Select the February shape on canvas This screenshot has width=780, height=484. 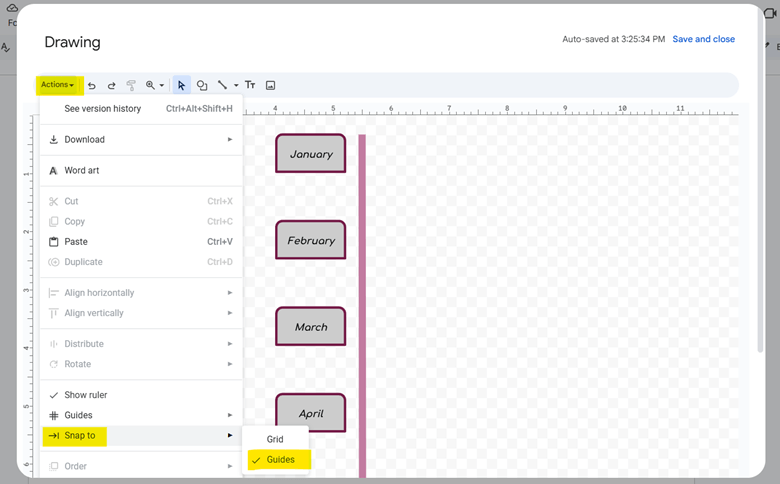[311, 241]
